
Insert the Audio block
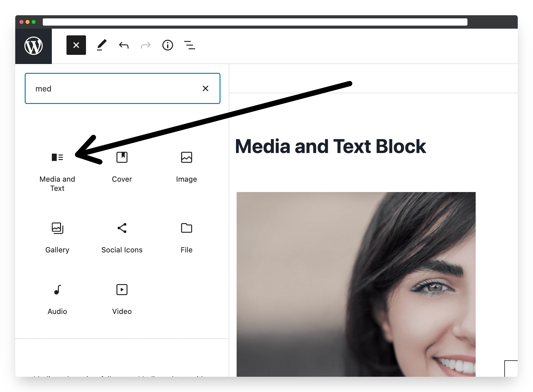tap(57, 299)
